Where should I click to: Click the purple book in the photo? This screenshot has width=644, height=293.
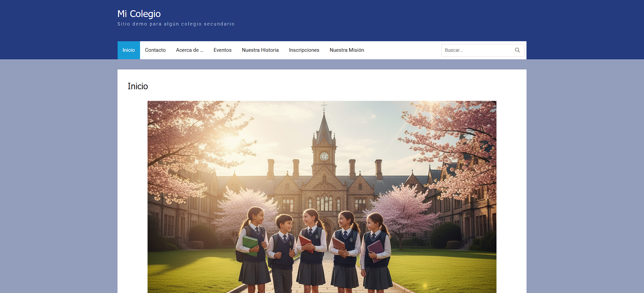point(375,250)
